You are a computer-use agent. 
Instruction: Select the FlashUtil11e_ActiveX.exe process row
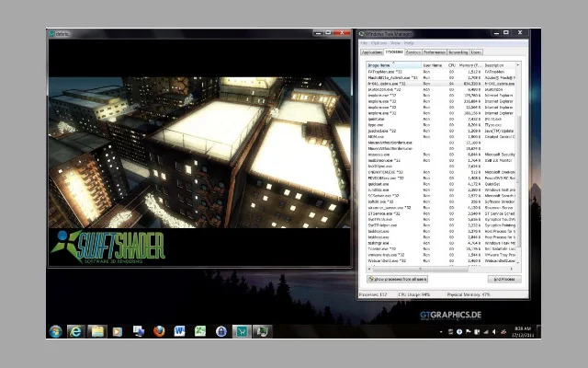point(441,77)
